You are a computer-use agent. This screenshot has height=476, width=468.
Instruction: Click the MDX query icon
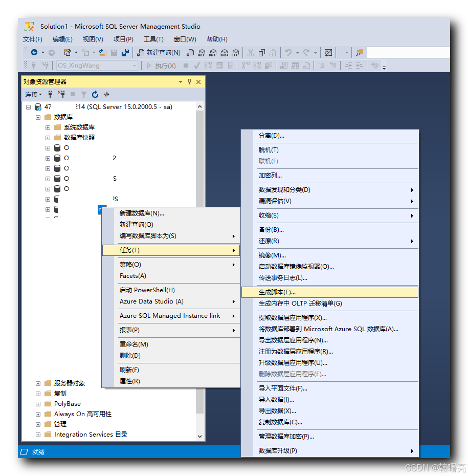pyautogui.click(x=202, y=53)
